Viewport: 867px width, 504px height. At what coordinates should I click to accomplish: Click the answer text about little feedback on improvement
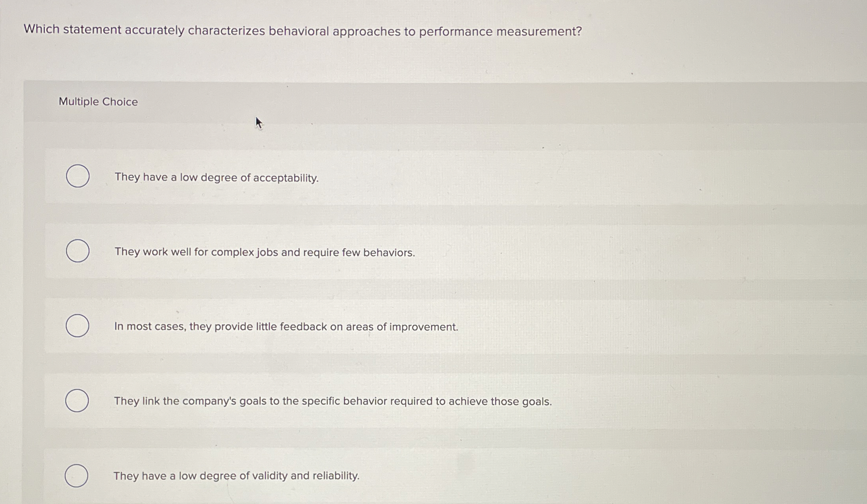pyautogui.click(x=286, y=327)
